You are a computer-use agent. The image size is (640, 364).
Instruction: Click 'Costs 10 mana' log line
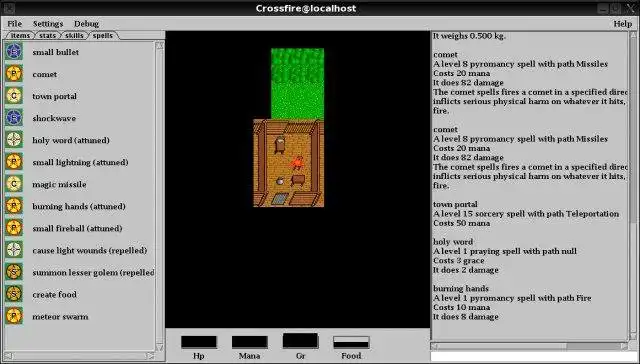461,307
